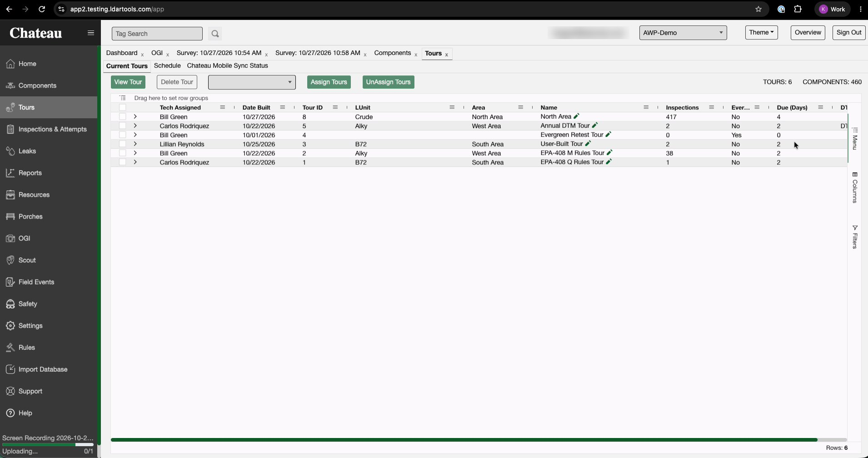Bookmark page with the star icon
This screenshot has height=458, width=868.
pyautogui.click(x=758, y=9)
